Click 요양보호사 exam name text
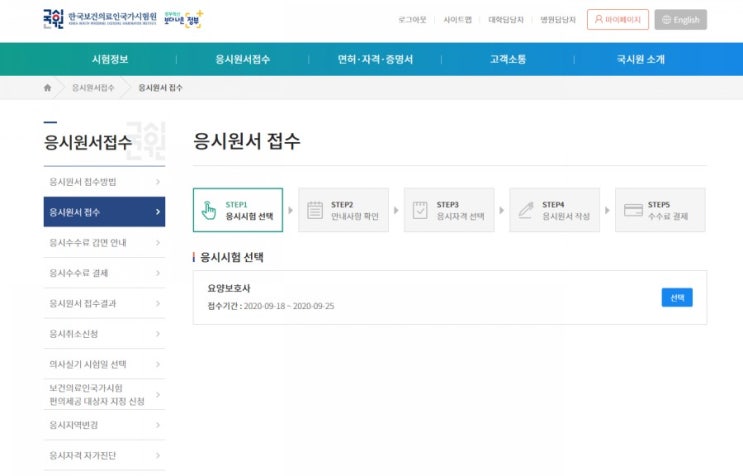This screenshot has width=743, height=476. [229, 288]
